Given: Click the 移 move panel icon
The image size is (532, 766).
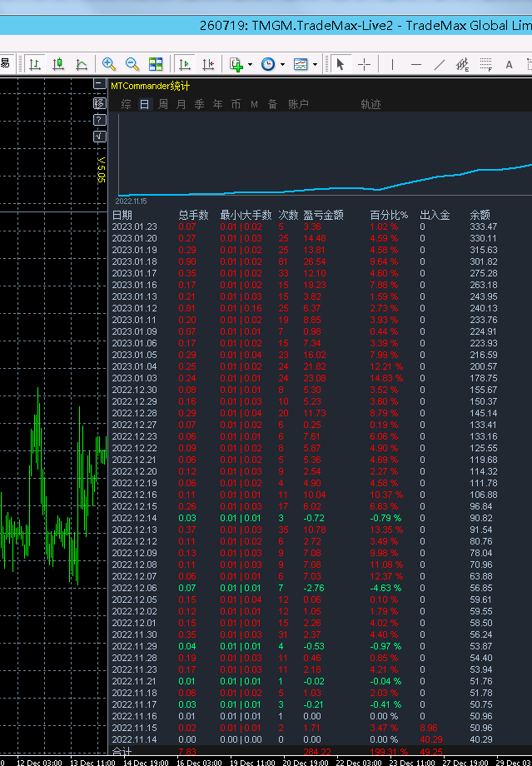Looking at the screenshot, I should pos(100,103).
